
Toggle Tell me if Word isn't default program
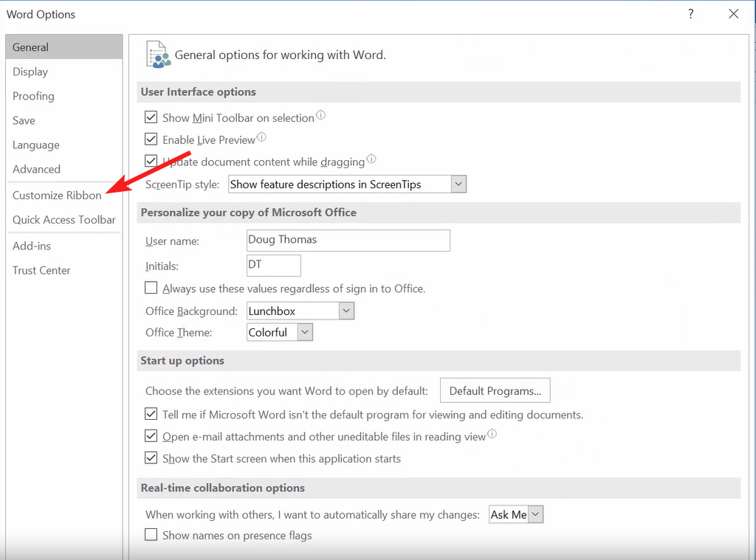tap(151, 414)
